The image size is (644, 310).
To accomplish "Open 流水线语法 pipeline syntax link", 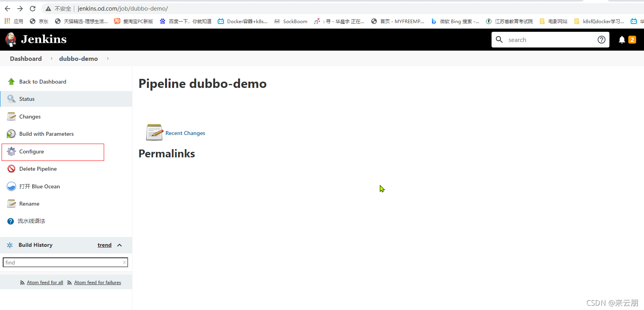I will tap(31, 221).
